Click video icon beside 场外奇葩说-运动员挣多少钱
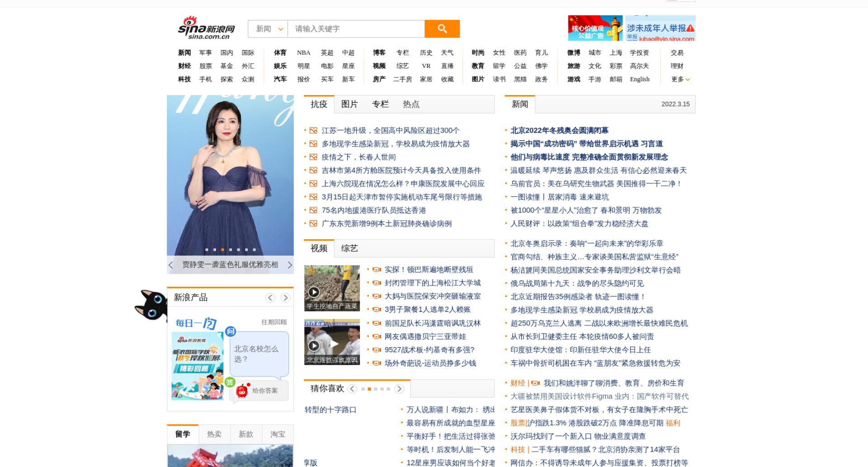This screenshot has height=467, width=868. coord(377,363)
